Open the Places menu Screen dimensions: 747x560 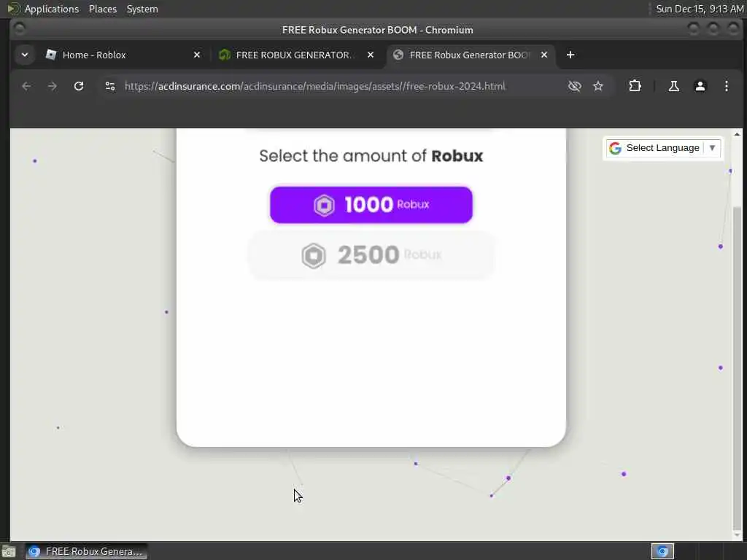102,9
